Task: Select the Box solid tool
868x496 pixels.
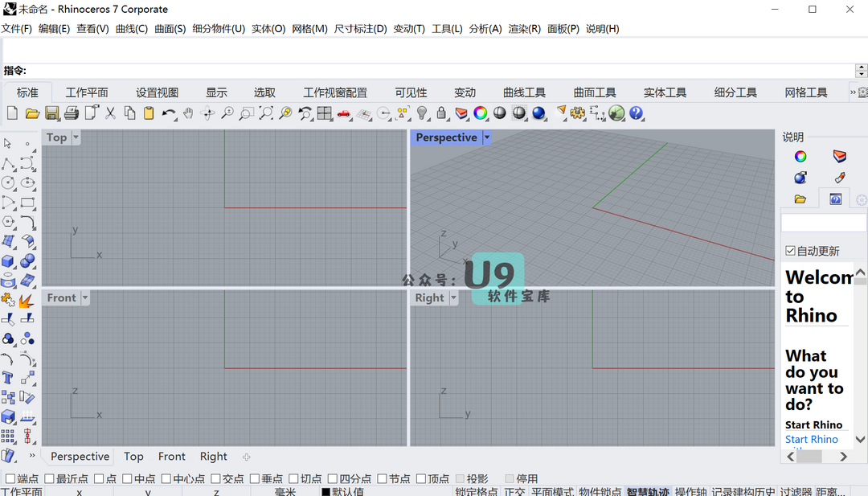Action: 8,260
